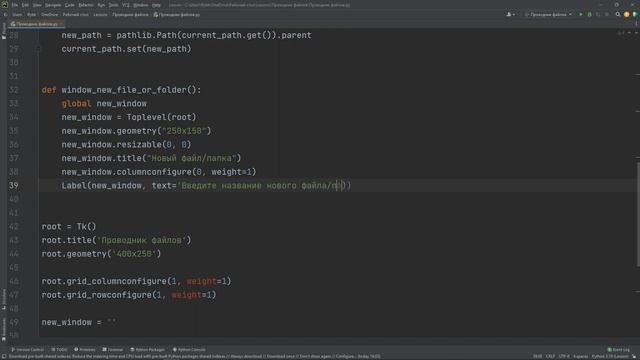Click the cursor position indicator in status bar
Screen dimensions: 640x360
pos(538,357)
